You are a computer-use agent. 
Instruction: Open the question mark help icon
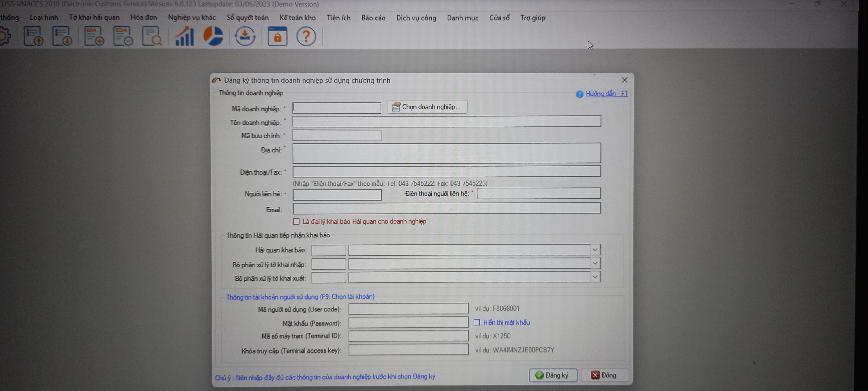coord(306,36)
